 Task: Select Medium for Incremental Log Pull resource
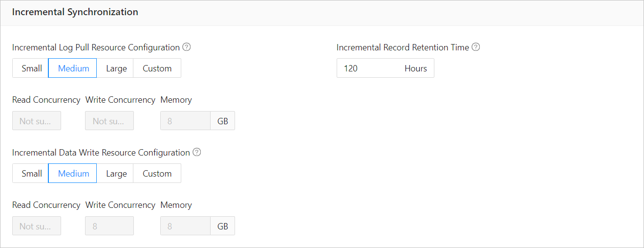(x=73, y=68)
